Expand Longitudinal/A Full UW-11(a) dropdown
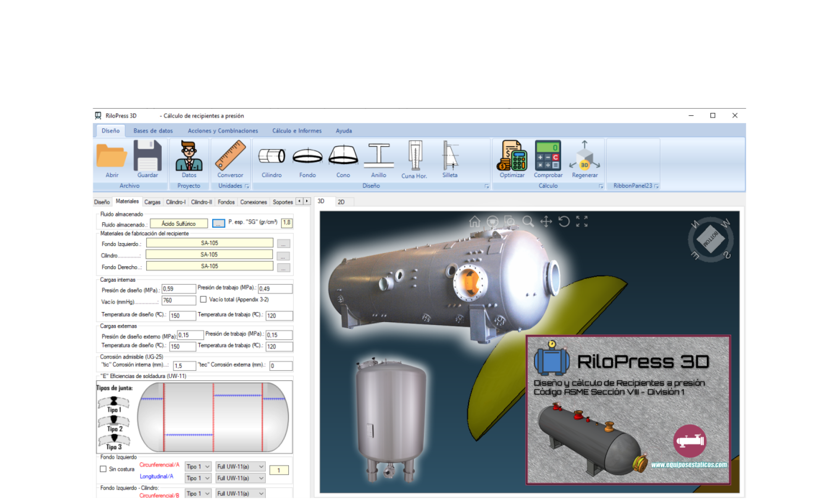 pos(240,478)
